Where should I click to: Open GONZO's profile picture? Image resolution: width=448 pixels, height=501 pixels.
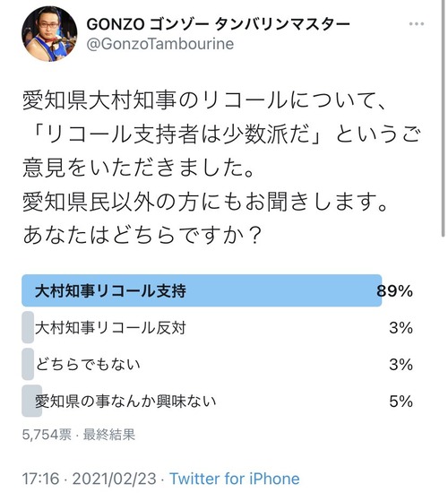(49, 33)
